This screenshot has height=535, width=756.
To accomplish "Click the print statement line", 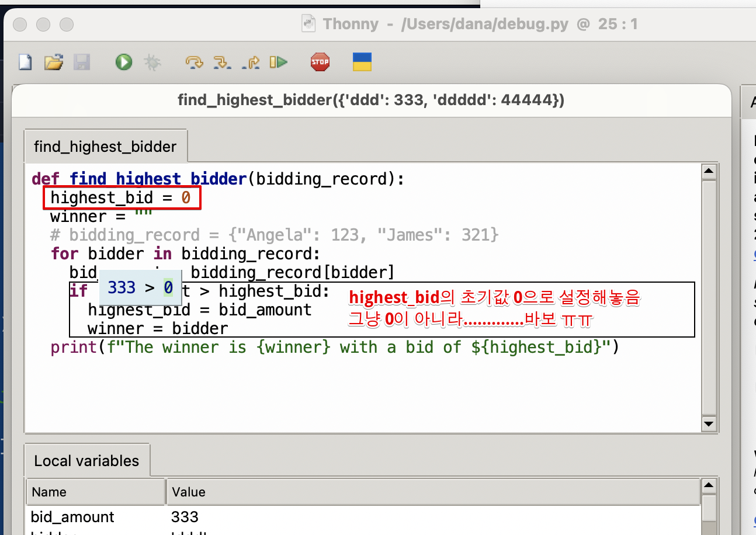I will [x=334, y=347].
